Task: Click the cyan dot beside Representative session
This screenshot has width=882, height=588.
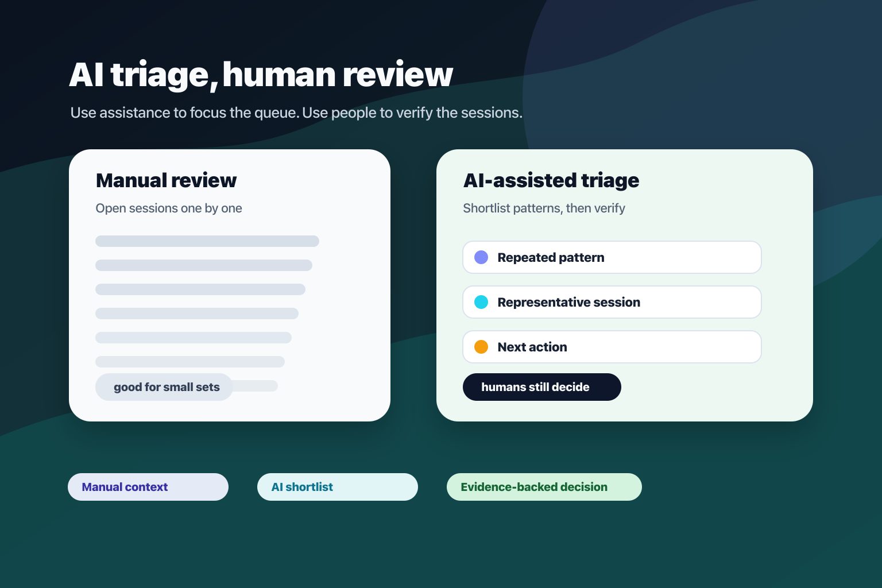Action: coord(481,302)
